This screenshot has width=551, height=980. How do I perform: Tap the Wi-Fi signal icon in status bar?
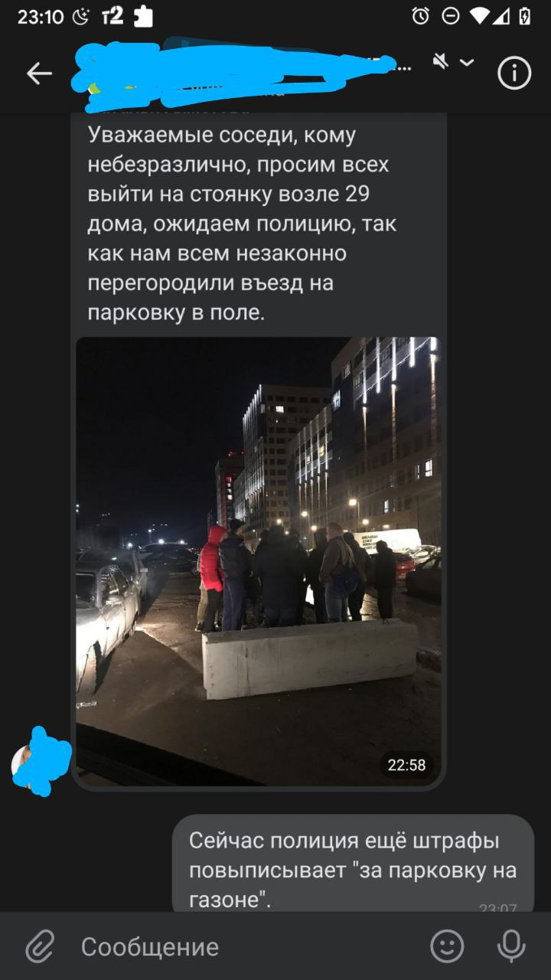coord(481,16)
